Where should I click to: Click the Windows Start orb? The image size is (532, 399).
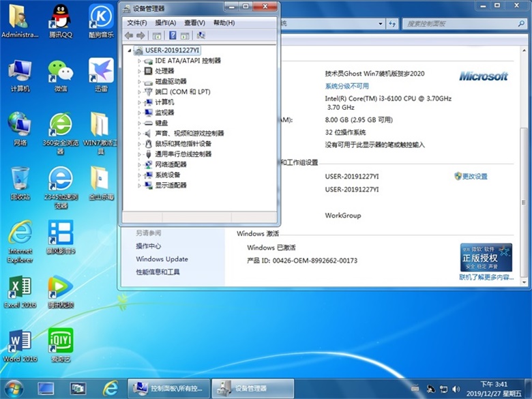13,388
